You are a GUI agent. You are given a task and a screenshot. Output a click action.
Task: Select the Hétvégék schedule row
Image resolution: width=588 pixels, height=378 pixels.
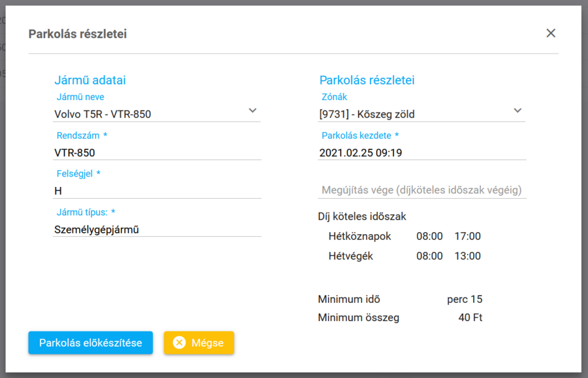pyautogui.click(x=404, y=256)
